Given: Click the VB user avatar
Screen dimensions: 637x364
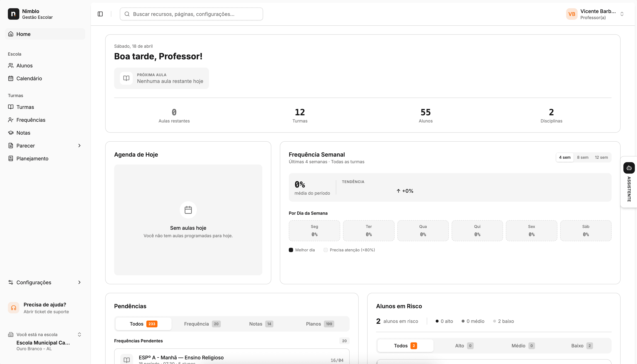Looking at the screenshot, I should tap(572, 14).
